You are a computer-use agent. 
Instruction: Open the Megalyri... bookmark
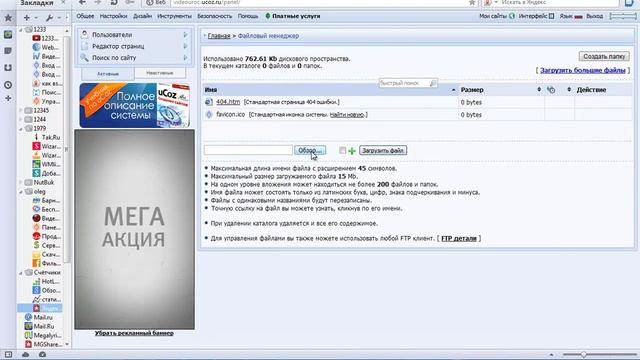(x=42, y=335)
